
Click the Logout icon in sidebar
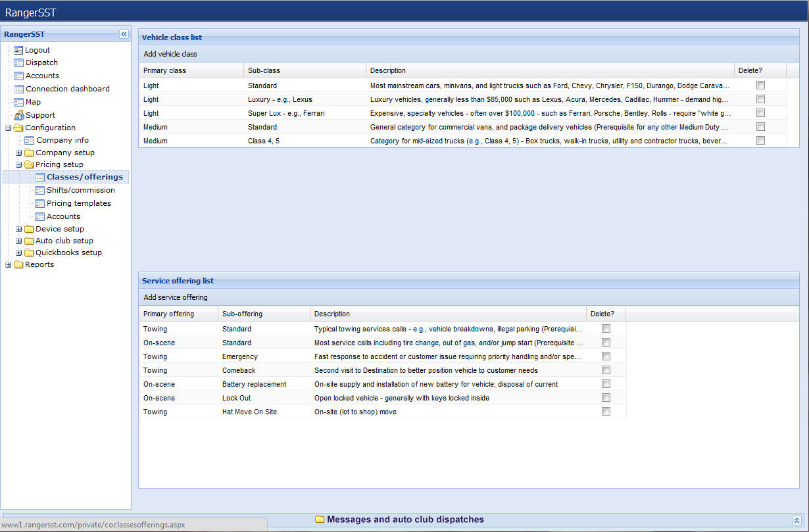point(18,50)
